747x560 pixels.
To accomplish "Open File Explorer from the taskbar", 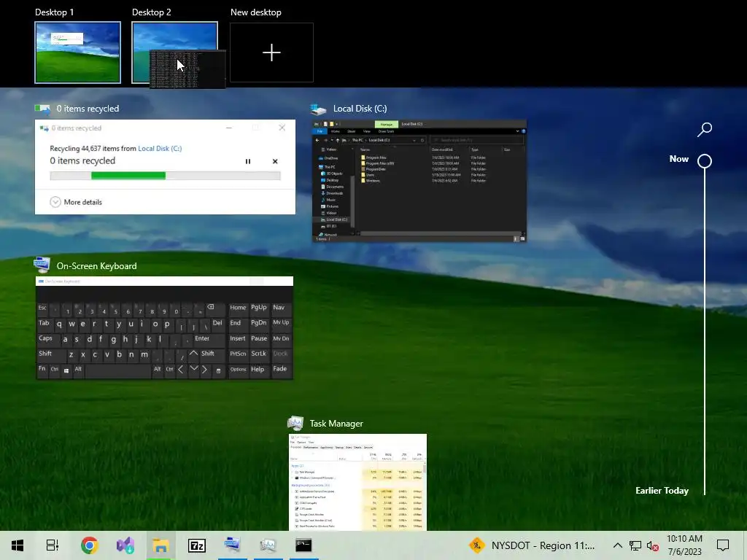I will pos(161,545).
